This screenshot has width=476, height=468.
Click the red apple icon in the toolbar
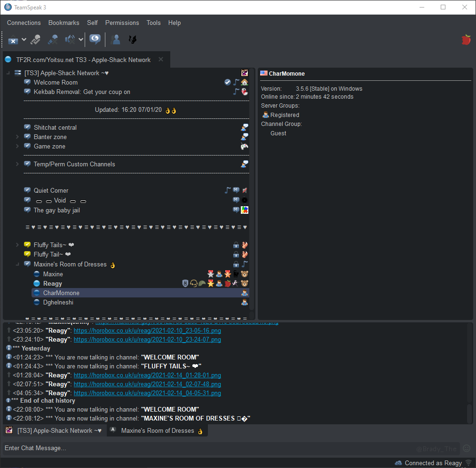click(466, 40)
